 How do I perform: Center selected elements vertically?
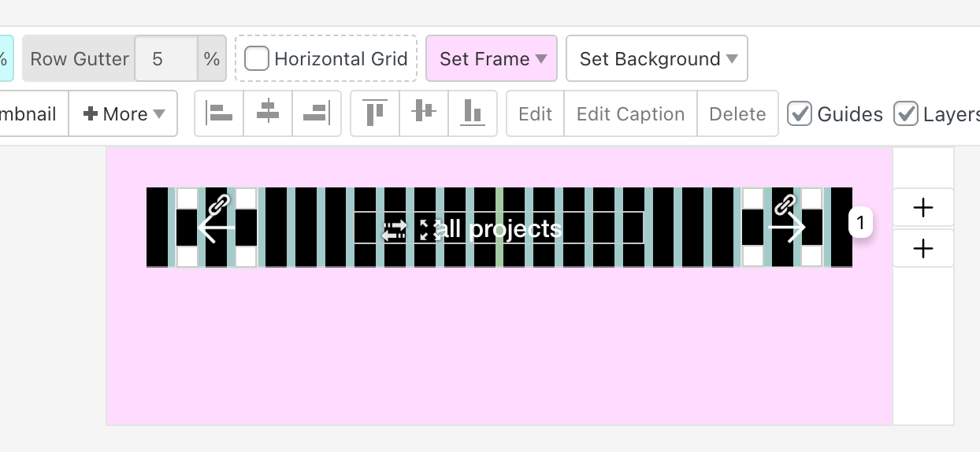[424, 114]
